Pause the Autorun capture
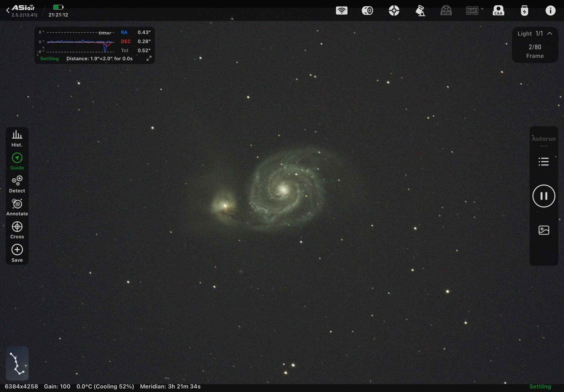The image size is (564, 392). [x=543, y=196]
